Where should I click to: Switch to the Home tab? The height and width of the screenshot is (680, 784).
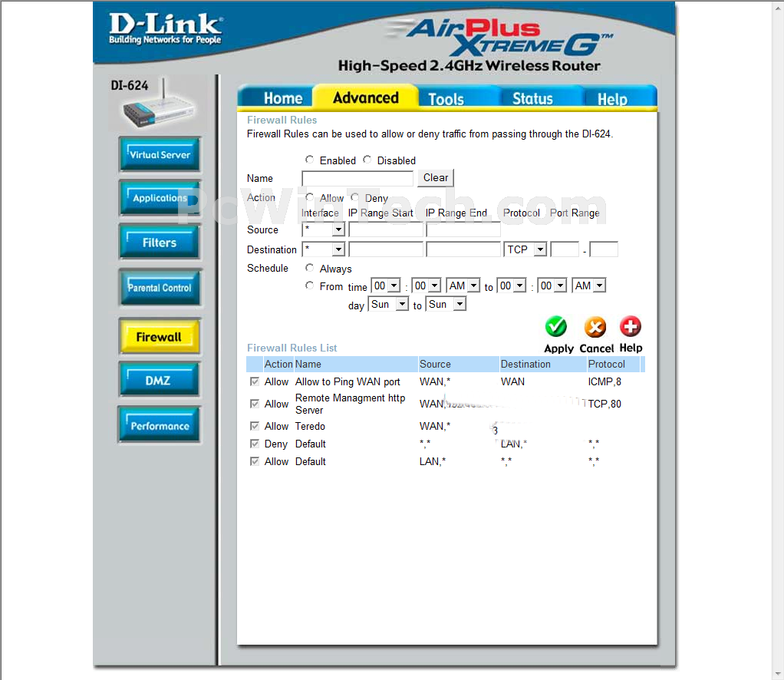tap(282, 98)
